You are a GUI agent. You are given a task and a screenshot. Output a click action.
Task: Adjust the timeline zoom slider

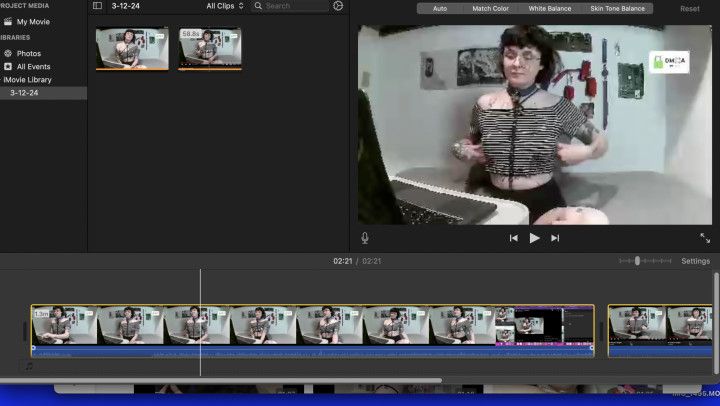coord(638,261)
